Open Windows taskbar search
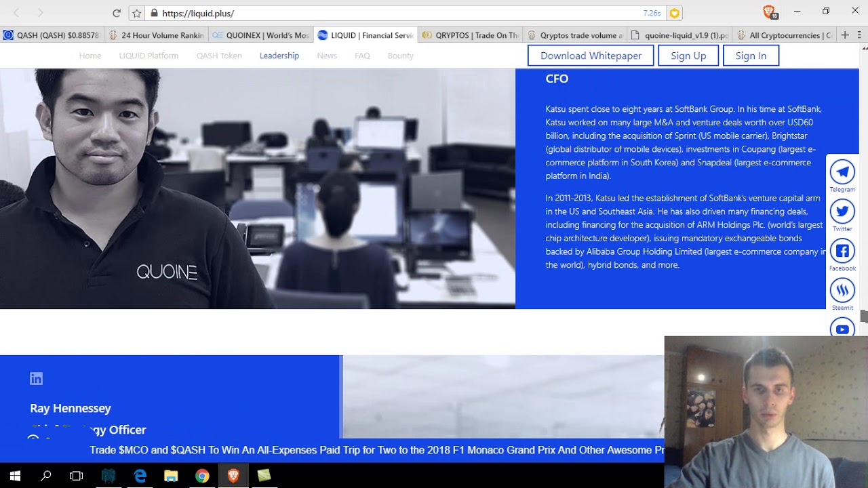The width and height of the screenshot is (868, 488). [46, 476]
